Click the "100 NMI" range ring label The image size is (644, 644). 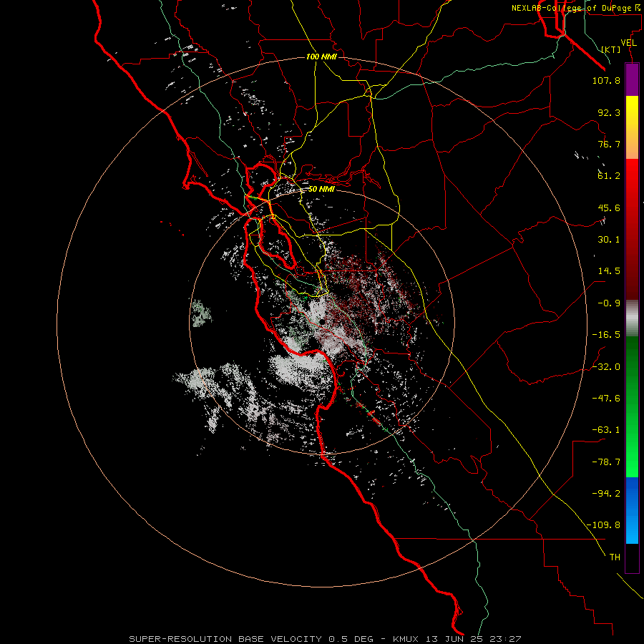click(x=321, y=57)
